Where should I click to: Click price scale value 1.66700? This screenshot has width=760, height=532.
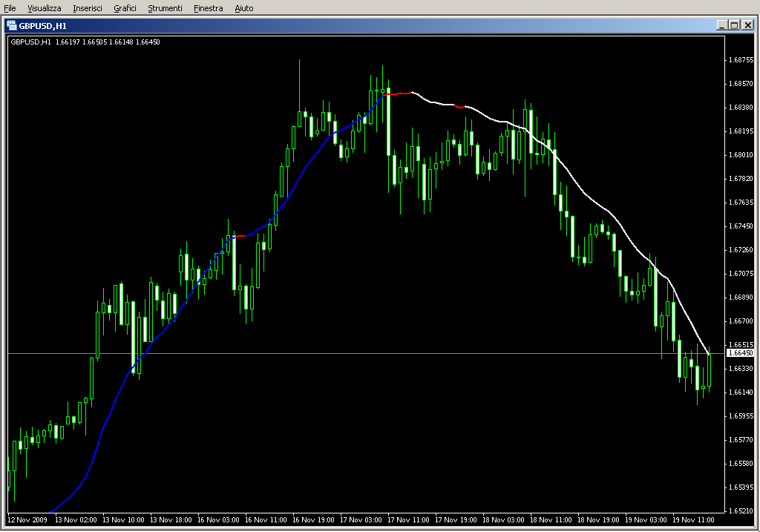[741, 321]
